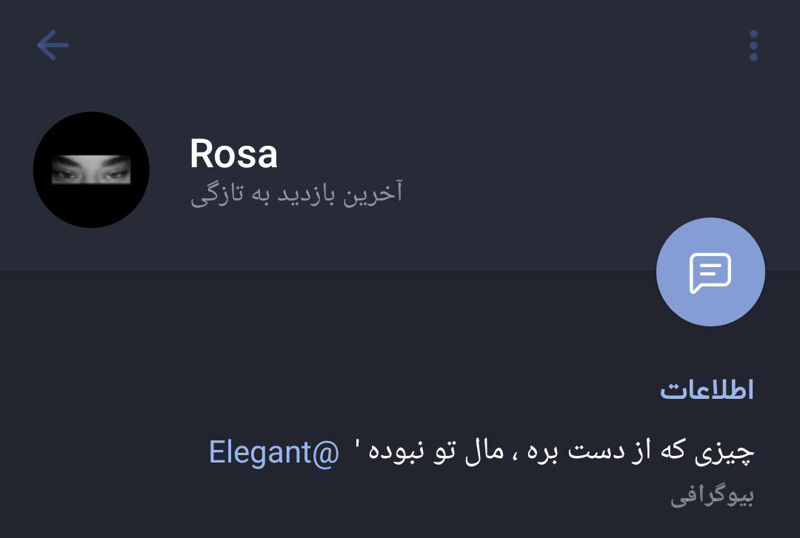Click the @Elegant username link
The height and width of the screenshot is (538, 800).
coord(274,452)
